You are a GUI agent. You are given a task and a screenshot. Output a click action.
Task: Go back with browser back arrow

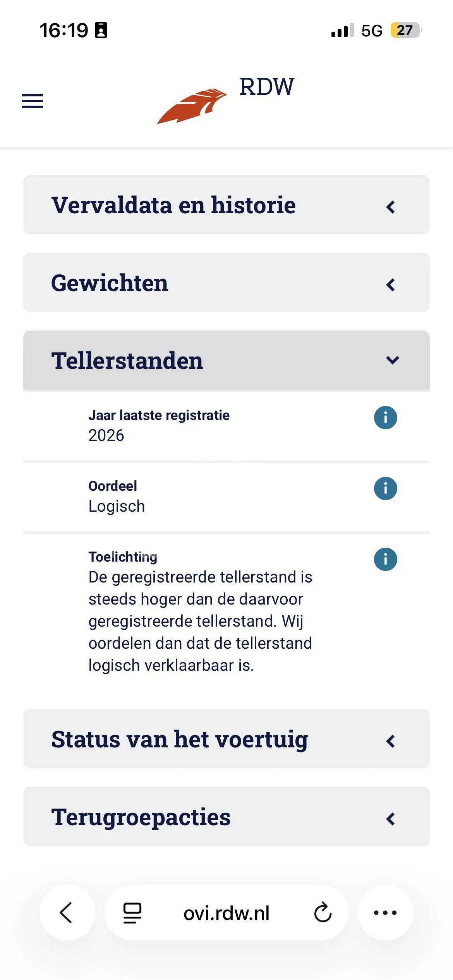(x=67, y=912)
